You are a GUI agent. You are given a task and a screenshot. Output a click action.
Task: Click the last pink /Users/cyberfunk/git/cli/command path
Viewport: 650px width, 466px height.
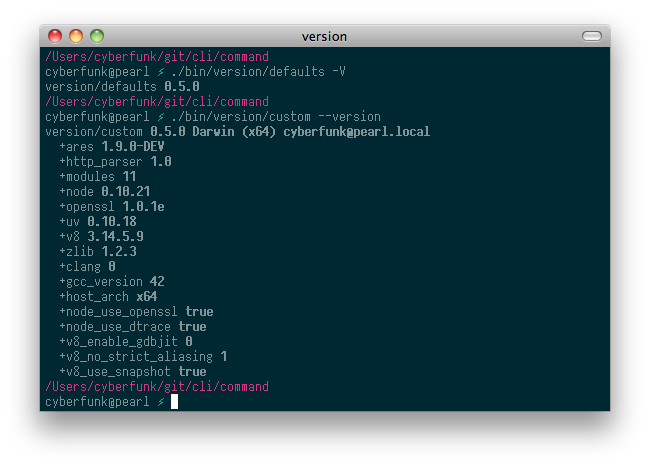(157, 386)
